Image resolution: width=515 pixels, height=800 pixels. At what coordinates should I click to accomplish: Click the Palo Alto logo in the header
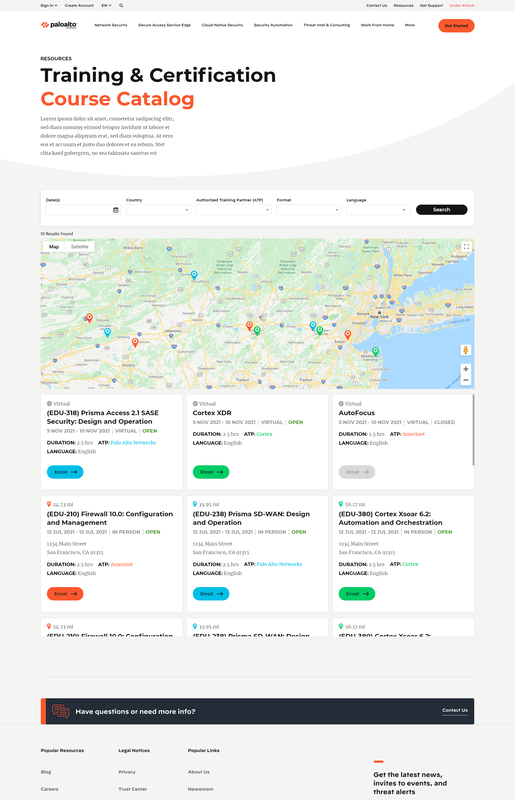(x=59, y=25)
